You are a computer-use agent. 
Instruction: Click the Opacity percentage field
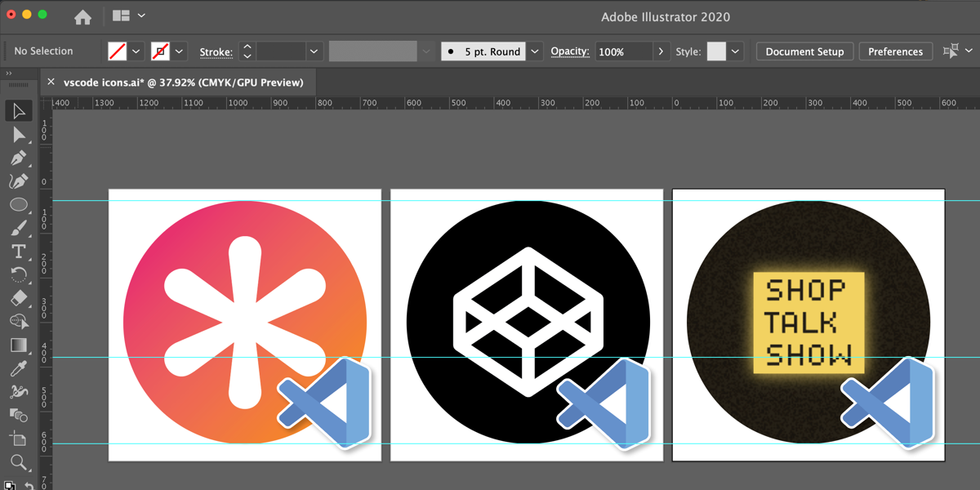(622, 51)
